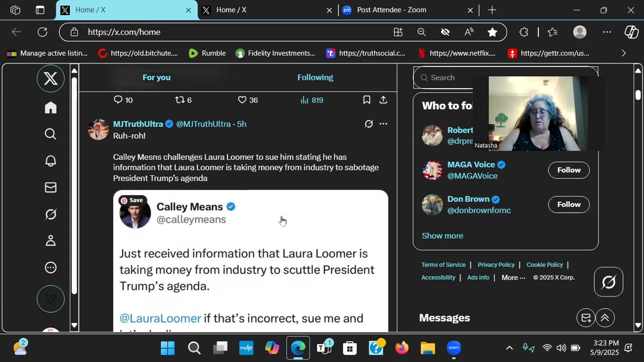Open MJTruthUltra avatar thumbnail
The image size is (644, 362).
[x=98, y=129]
